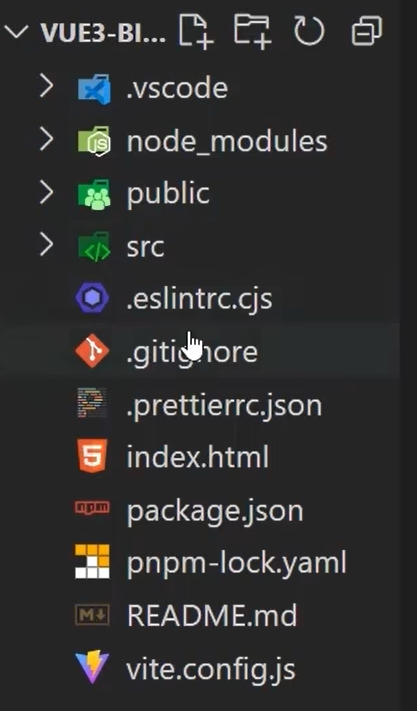Open the .eslintrc.cjs file

(x=199, y=299)
